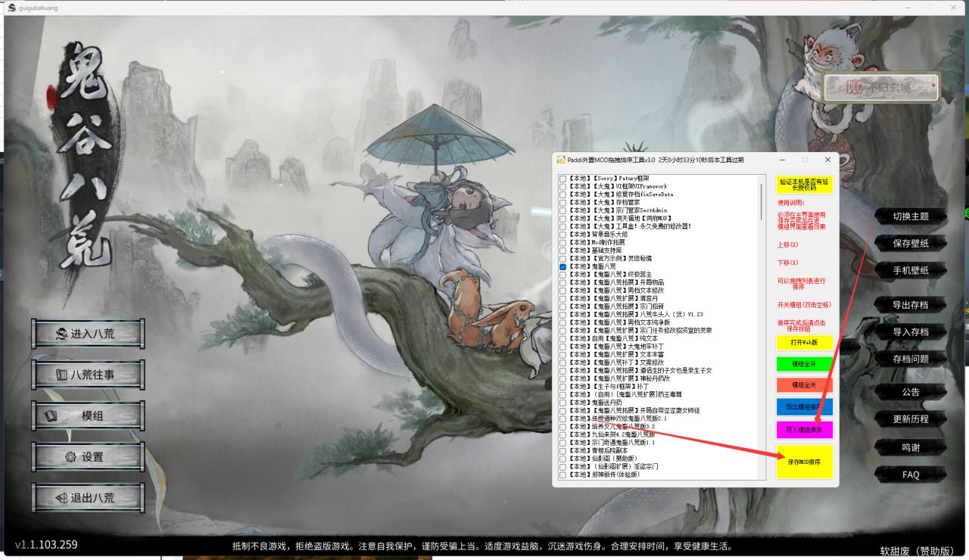
Task: Click 手机壁纸 phone wallpaper
Action: 911,270
